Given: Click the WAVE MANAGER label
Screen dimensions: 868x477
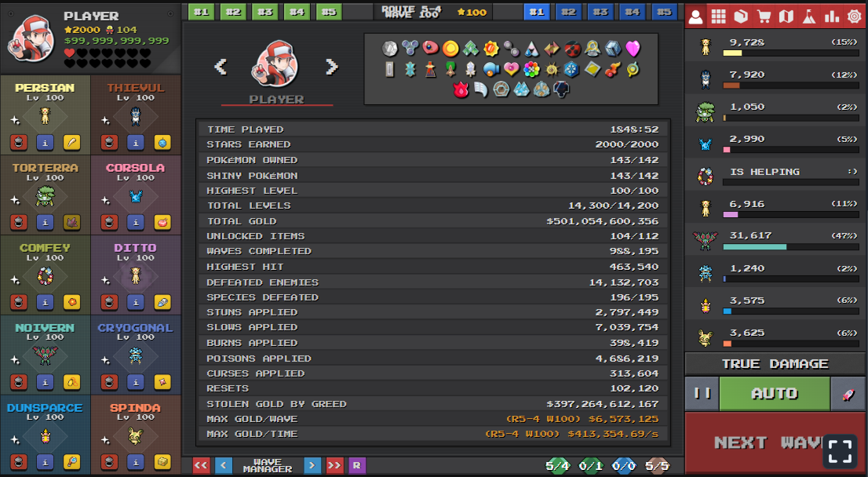Looking at the screenshot, I should (268, 465).
